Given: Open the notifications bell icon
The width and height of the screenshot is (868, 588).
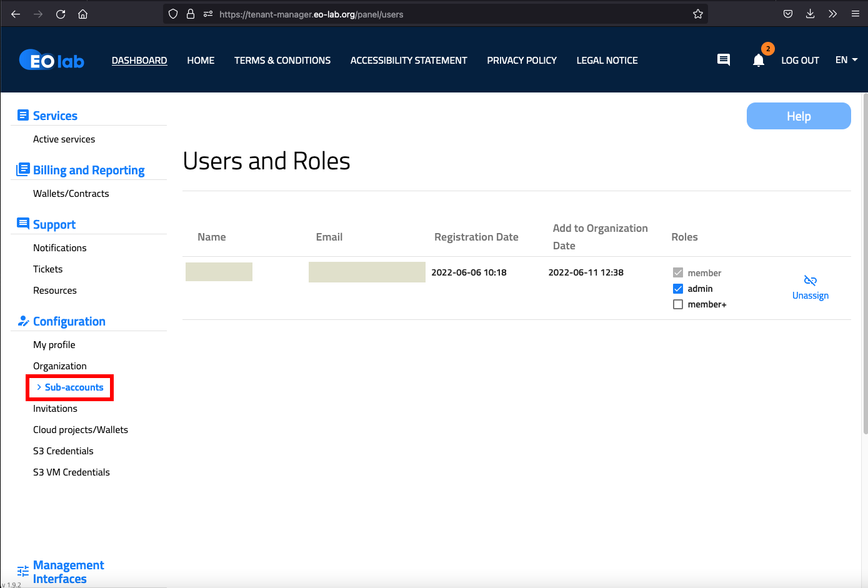Looking at the screenshot, I should 759,61.
